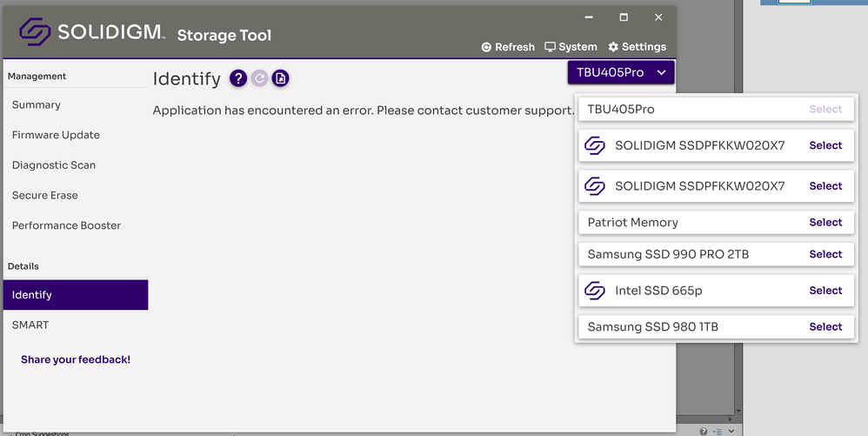Image resolution: width=868 pixels, height=436 pixels.
Task: Click the circular refresh icon next to Identify
Action: pyautogui.click(x=259, y=79)
